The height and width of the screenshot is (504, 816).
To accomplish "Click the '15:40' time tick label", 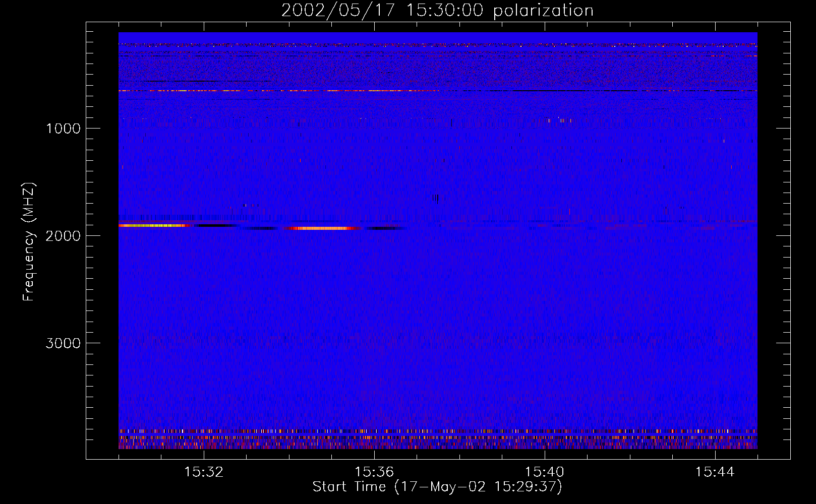I will click(x=545, y=472).
